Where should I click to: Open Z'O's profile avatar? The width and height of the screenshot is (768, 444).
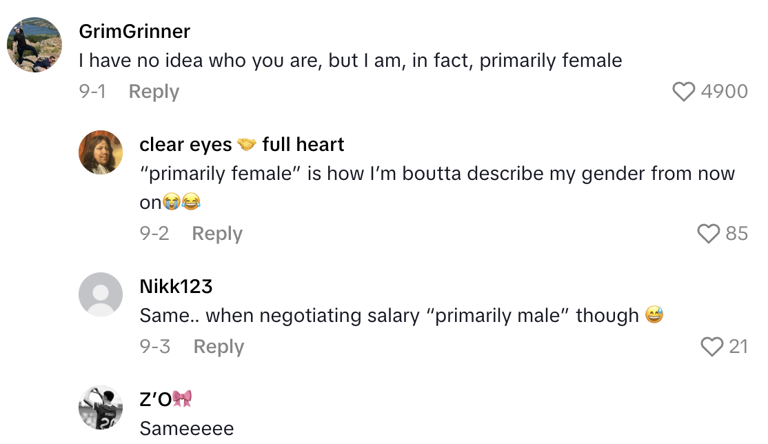coord(101,408)
